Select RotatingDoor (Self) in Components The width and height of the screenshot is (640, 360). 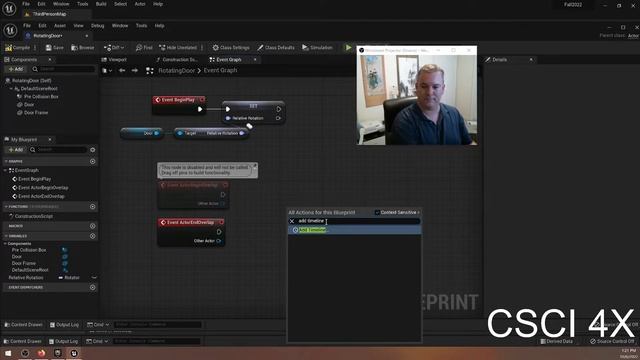click(x=31, y=80)
